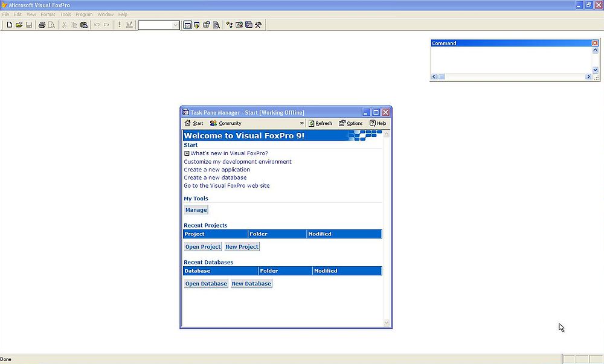Click Task Pane scroll up arrow
The width and height of the screenshot is (604, 364).
pyautogui.click(x=387, y=134)
